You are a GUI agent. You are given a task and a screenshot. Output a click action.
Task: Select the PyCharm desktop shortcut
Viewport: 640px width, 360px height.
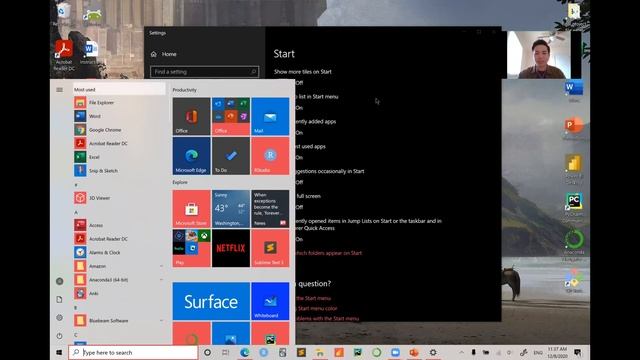click(573, 207)
